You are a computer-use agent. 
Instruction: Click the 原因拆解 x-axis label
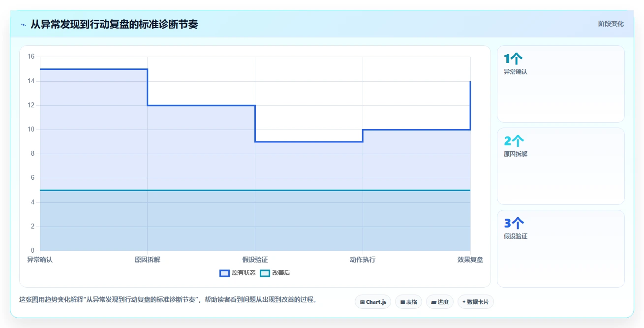[x=148, y=260]
